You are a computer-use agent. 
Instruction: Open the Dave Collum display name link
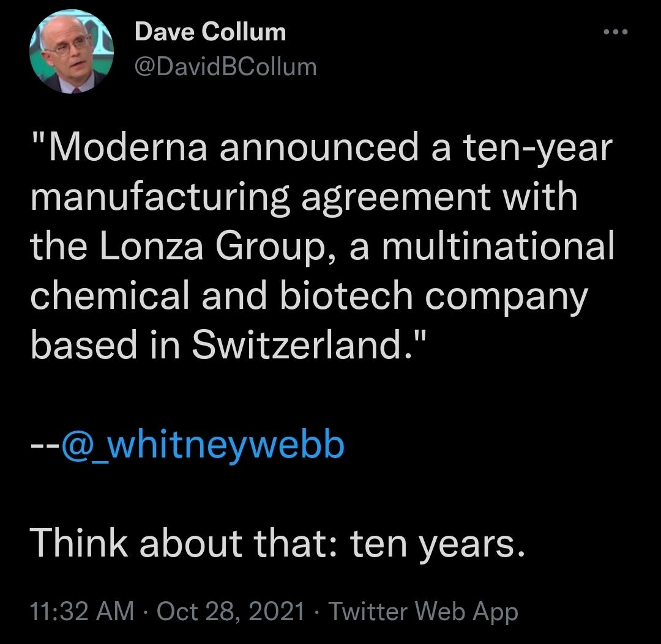(211, 32)
